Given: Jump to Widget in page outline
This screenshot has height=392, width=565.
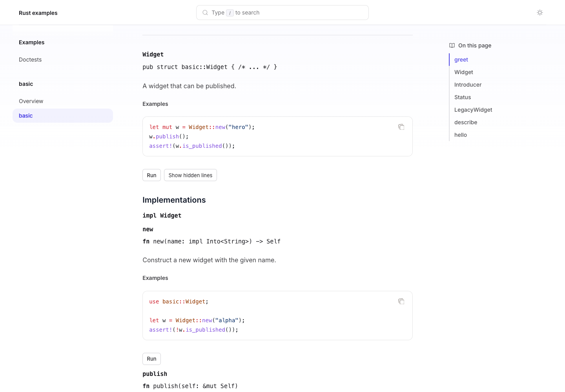Looking at the screenshot, I should coord(464,72).
